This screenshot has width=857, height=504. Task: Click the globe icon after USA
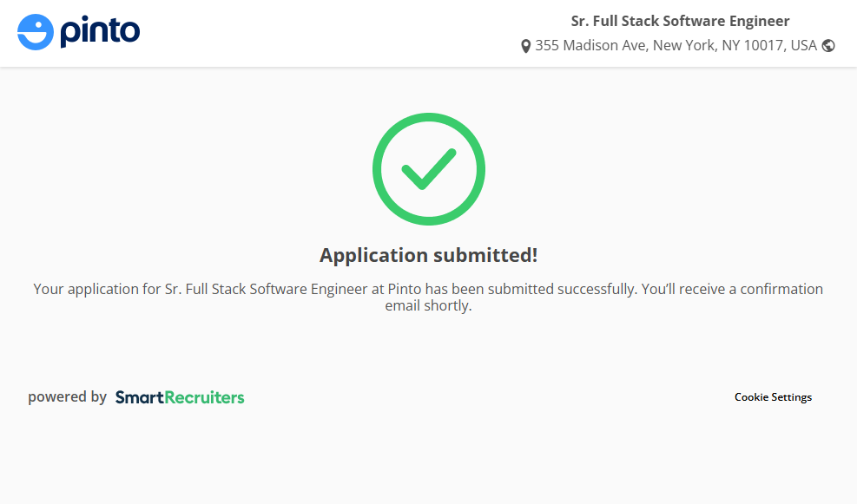coord(828,46)
